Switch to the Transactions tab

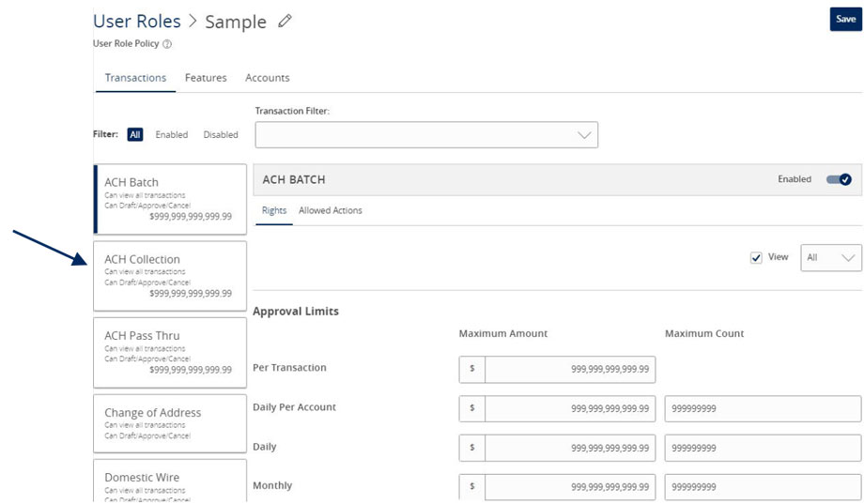pyautogui.click(x=135, y=78)
